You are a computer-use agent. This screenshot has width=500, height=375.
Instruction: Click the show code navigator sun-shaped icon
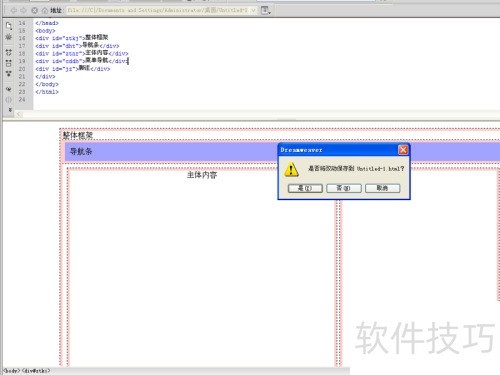click(x=9, y=37)
